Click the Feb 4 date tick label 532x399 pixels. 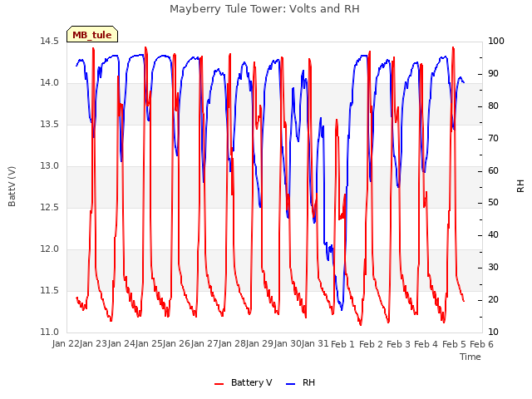tap(426, 344)
